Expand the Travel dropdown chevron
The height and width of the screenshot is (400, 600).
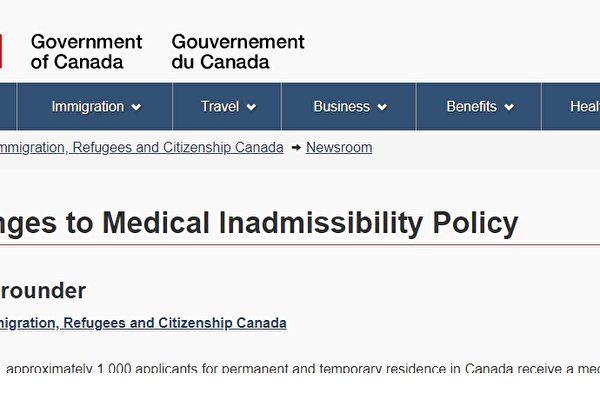pyautogui.click(x=251, y=107)
